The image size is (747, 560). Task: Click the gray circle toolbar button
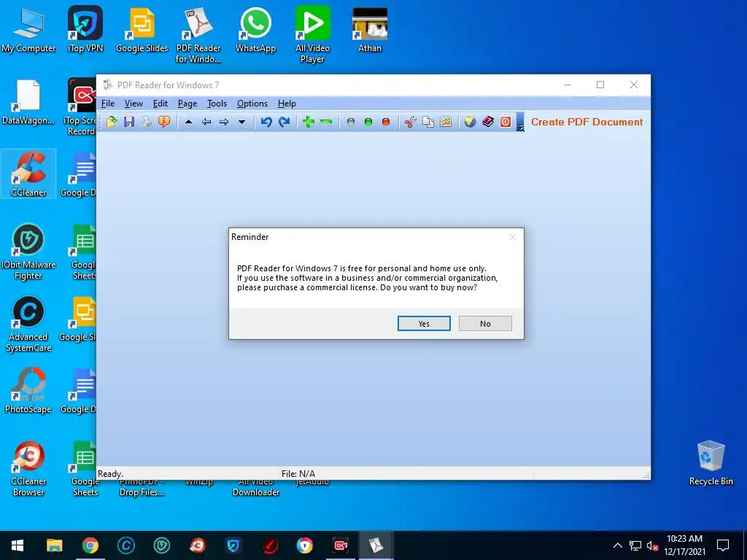click(351, 122)
